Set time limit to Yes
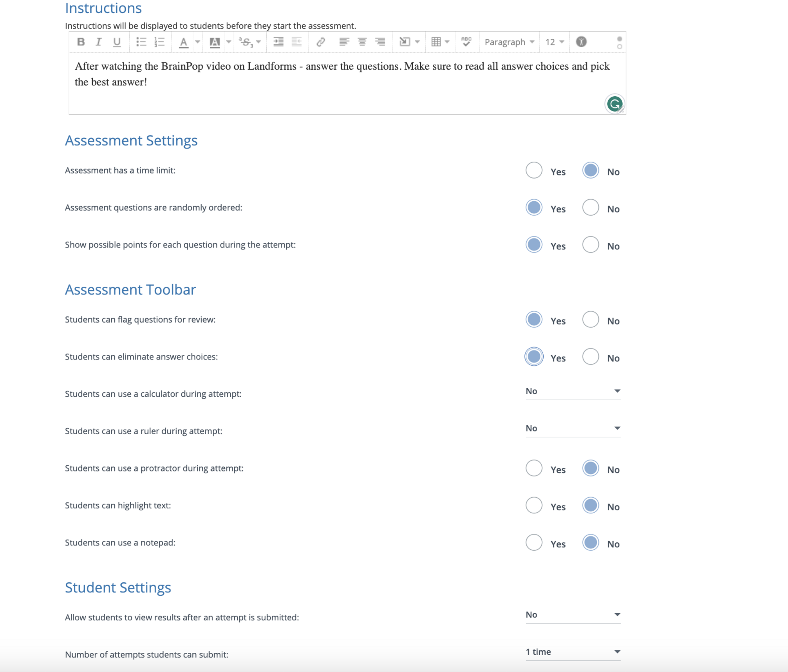The image size is (788, 672). (534, 171)
